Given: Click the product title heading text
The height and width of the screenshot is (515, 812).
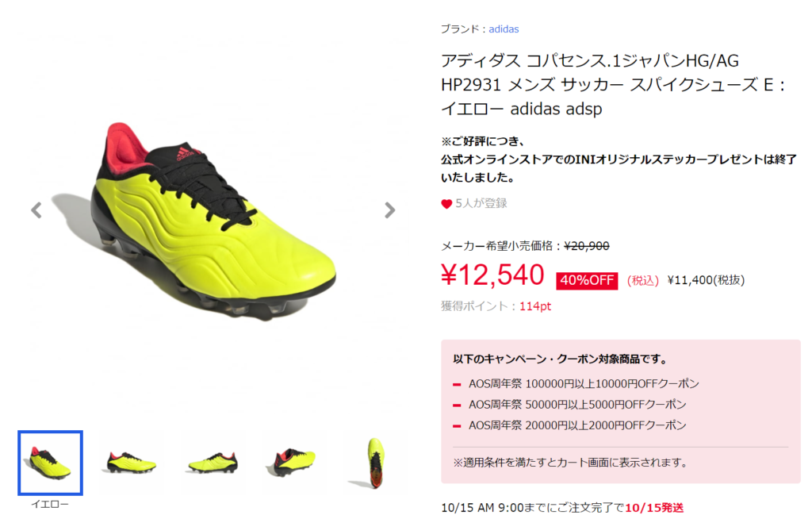Looking at the screenshot, I should [613, 85].
